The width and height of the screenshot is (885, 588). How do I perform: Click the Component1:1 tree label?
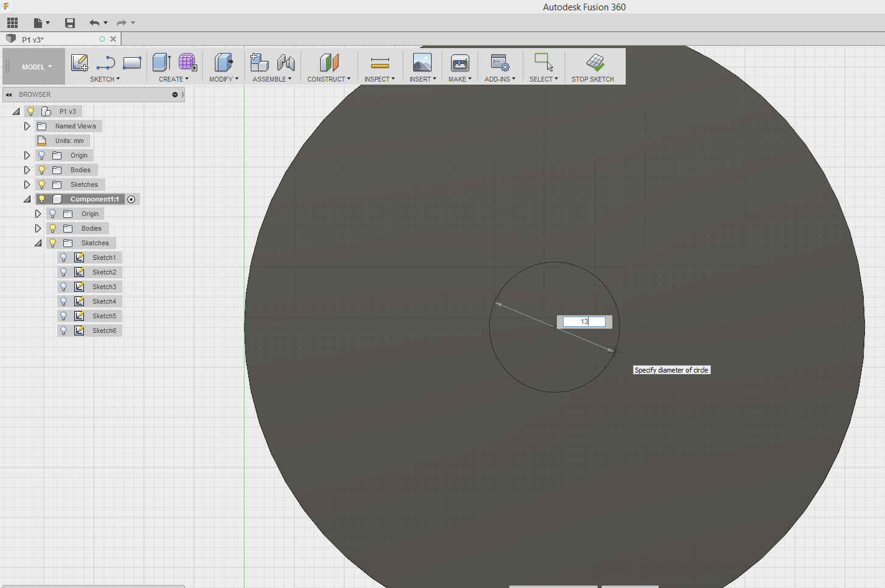click(94, 199)
